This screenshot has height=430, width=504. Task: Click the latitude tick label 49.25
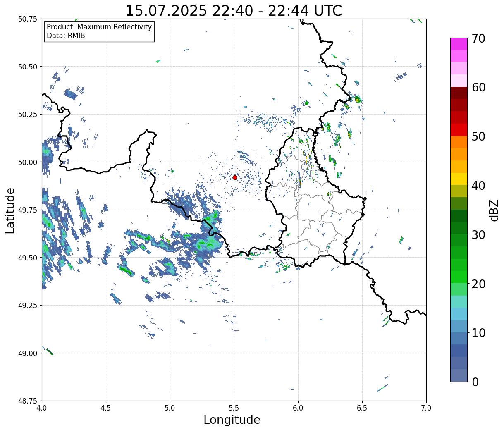(28, 306)
